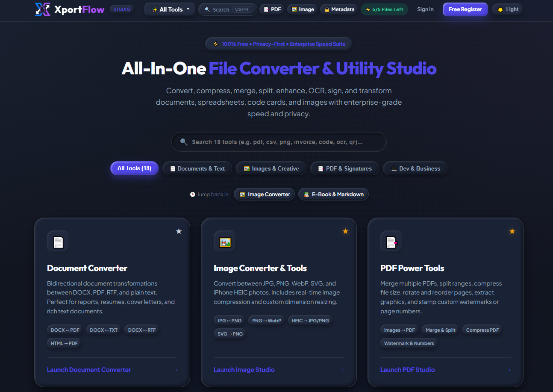This screenshot has height=392, width=553.
Task: Favorite the Document Converter card star
Action: [x=179, y=231]
